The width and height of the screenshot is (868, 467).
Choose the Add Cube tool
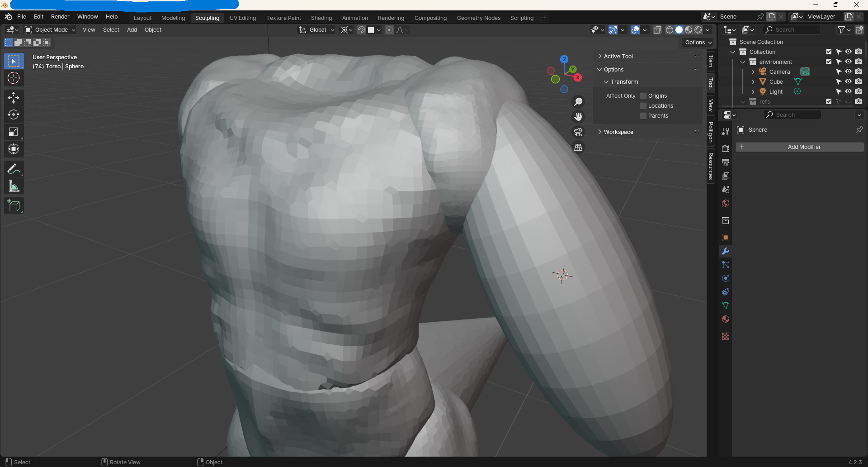click(14, 205)
